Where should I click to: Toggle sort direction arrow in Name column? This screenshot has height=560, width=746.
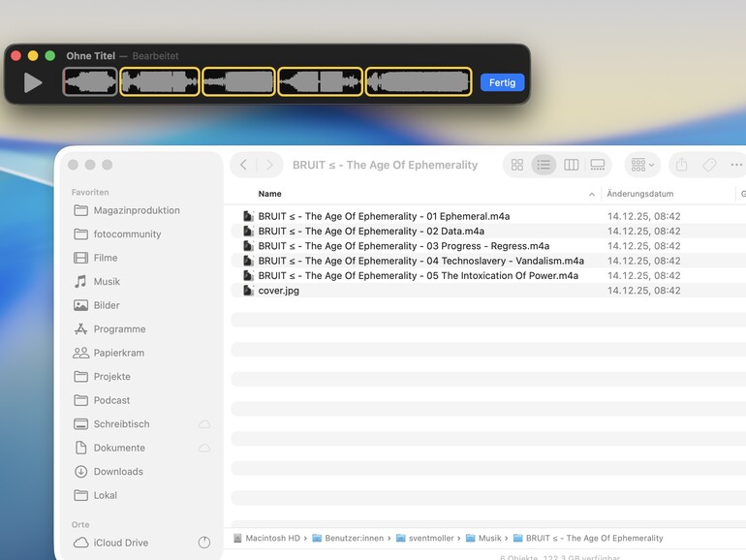point(591,194)
